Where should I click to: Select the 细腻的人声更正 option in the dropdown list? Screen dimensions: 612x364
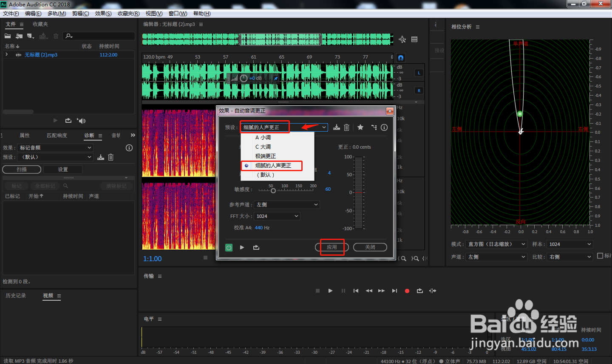(x=278, y=166)
